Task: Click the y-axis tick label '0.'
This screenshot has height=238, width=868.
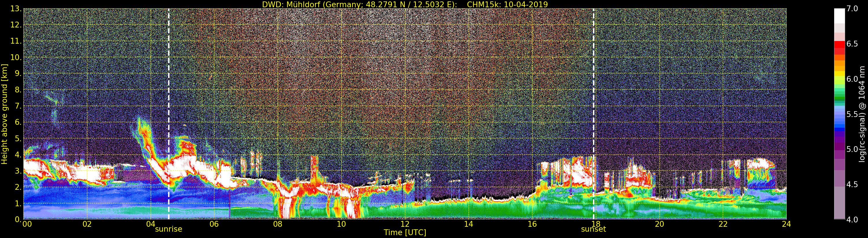Action: pos(18,220)
